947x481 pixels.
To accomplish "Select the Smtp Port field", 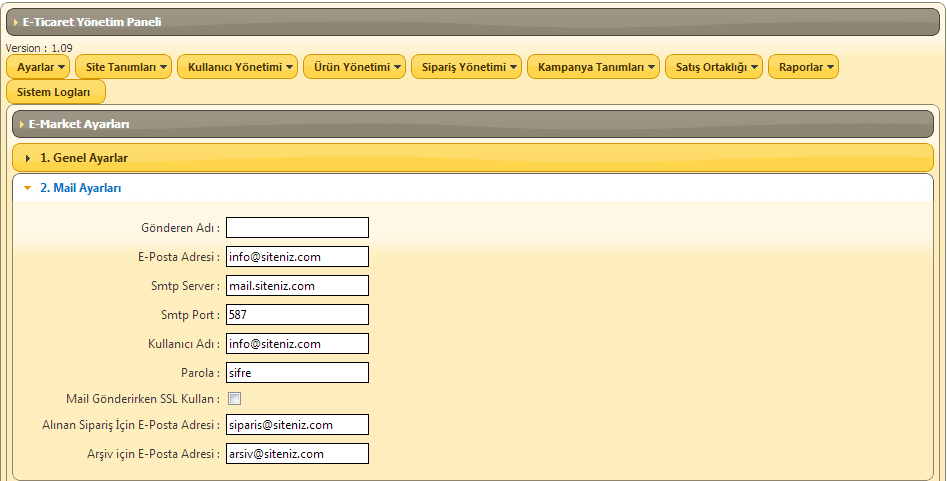I will tap(297, 315).
